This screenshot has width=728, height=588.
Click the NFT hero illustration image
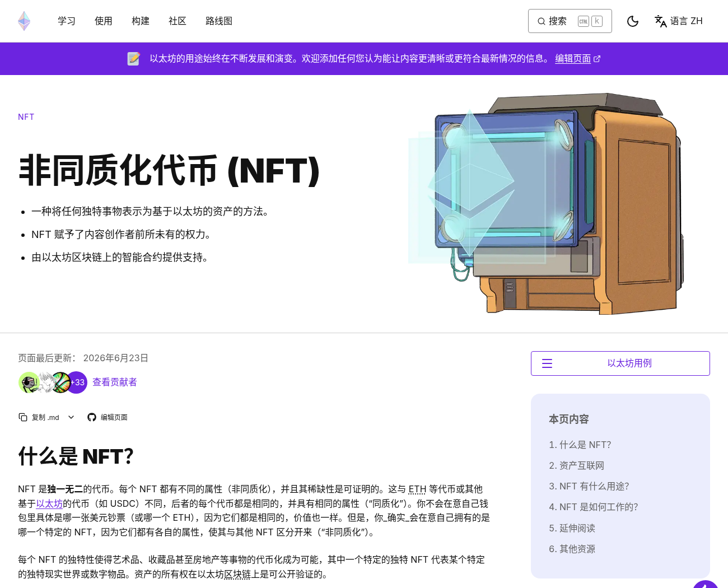coord(545,204)
